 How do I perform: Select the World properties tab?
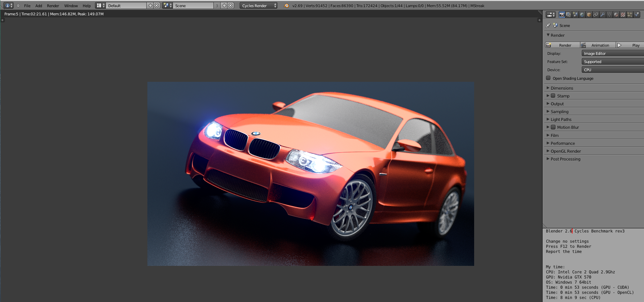click(582, 15)
